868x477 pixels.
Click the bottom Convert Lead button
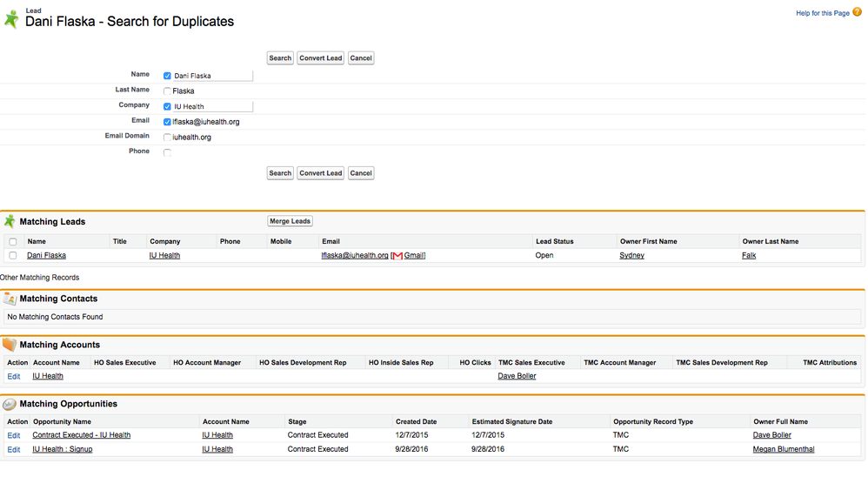coord(321,173)
